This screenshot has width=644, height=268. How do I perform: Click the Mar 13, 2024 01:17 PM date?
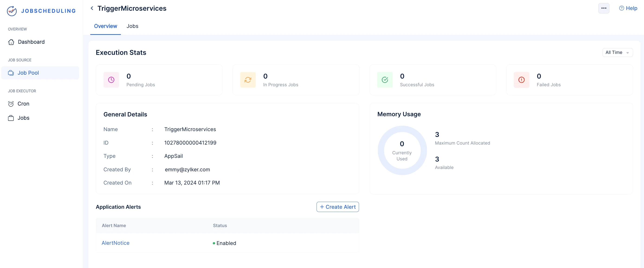pyautogui.click(x=192, y=183)
